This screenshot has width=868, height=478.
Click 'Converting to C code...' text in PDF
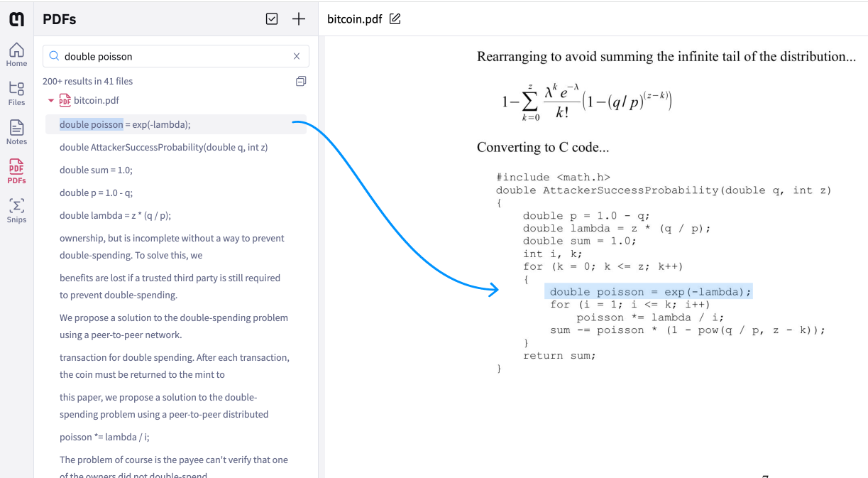543,148
